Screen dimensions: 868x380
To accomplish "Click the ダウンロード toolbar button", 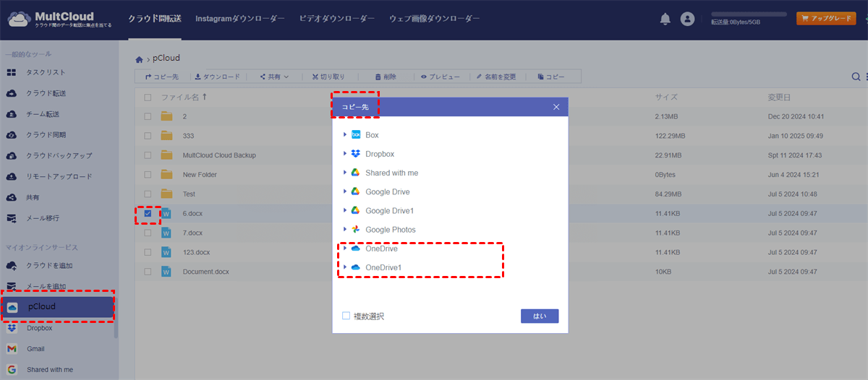I will [x=218, y=77].
